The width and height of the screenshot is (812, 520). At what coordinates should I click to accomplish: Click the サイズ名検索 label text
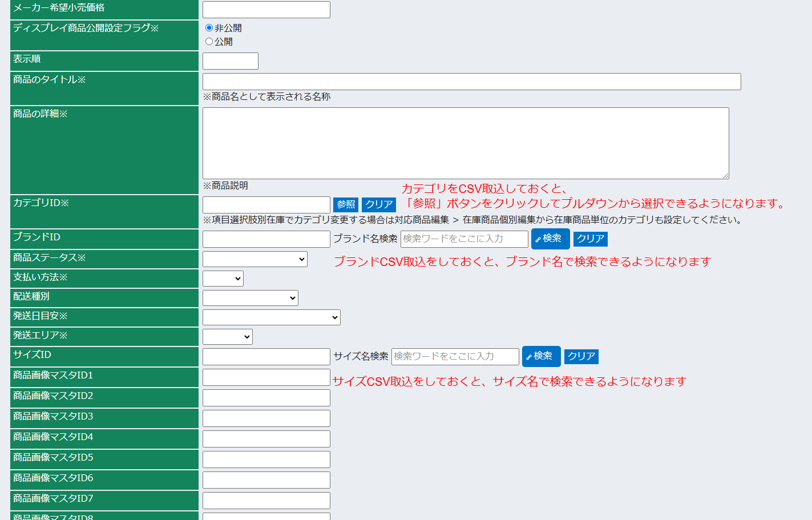[x=361, y=357]
